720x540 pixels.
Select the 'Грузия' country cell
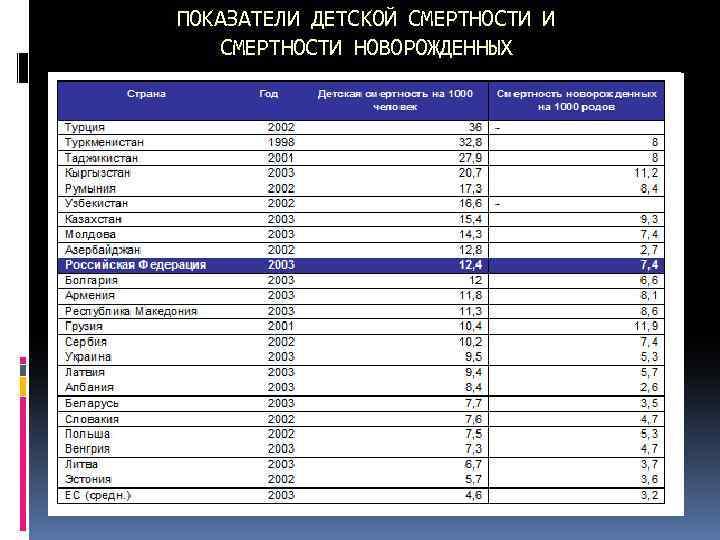(84, 326)
